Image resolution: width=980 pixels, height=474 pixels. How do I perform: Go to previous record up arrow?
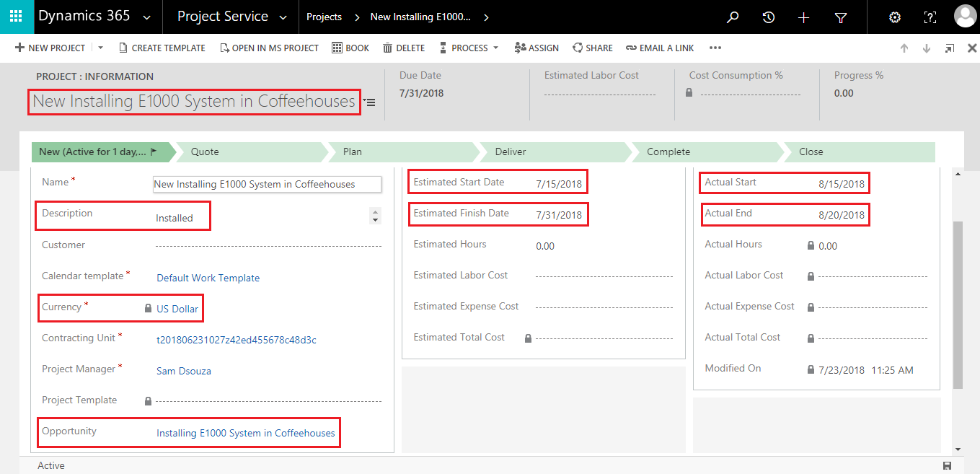coord(904,48)
